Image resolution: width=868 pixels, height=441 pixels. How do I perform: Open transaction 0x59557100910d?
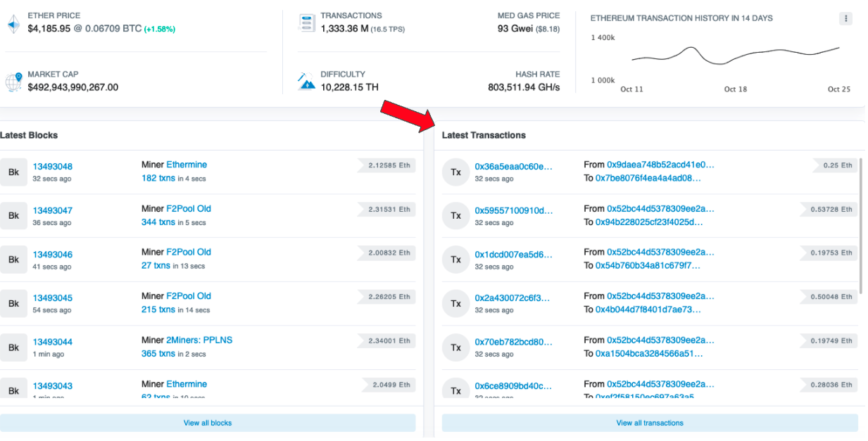click(514, 210)
